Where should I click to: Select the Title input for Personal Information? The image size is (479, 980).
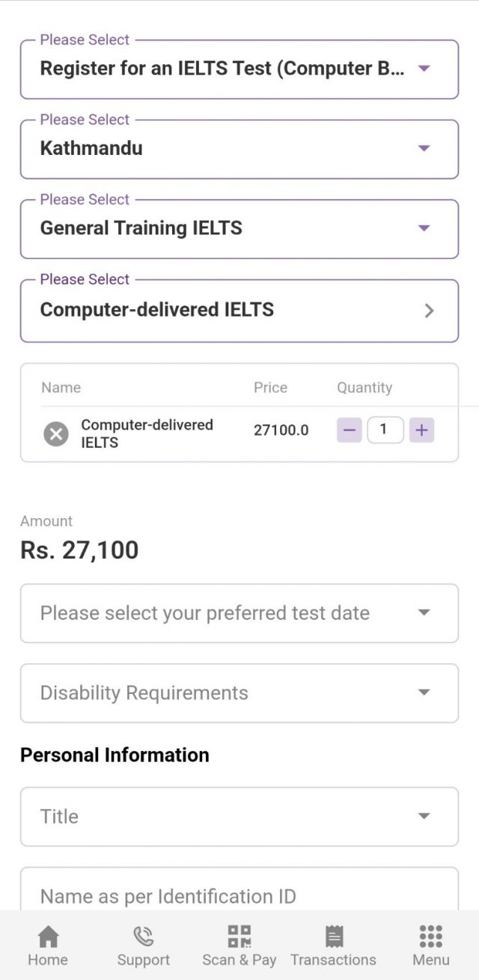[x=239, y=816]
